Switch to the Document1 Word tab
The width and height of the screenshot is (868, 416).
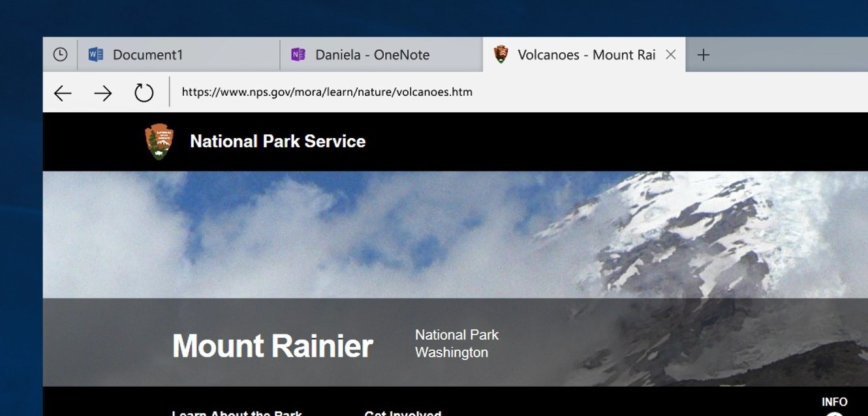(179, 55)
